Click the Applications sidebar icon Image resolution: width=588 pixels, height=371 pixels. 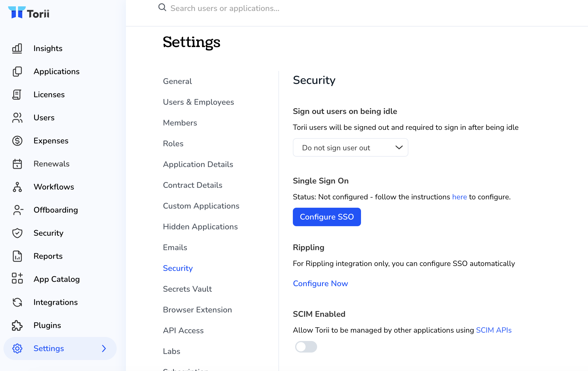(17, 72)
